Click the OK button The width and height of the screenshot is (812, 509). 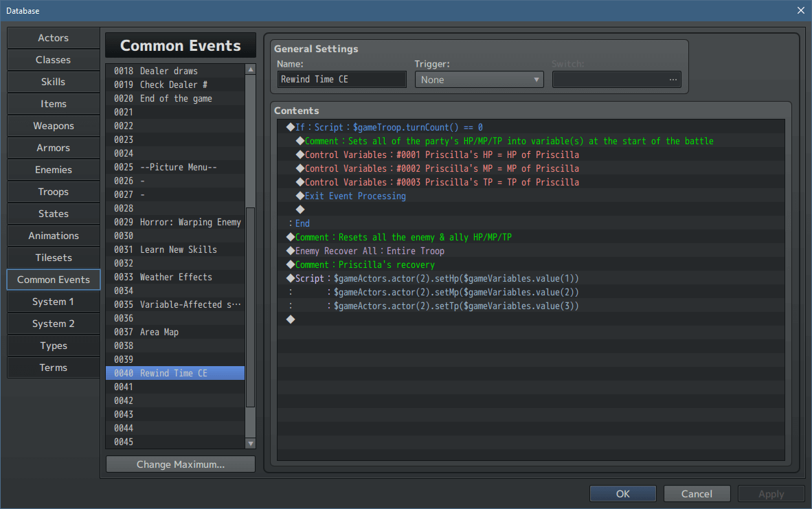pyautogui.click(x=622, y=493)
